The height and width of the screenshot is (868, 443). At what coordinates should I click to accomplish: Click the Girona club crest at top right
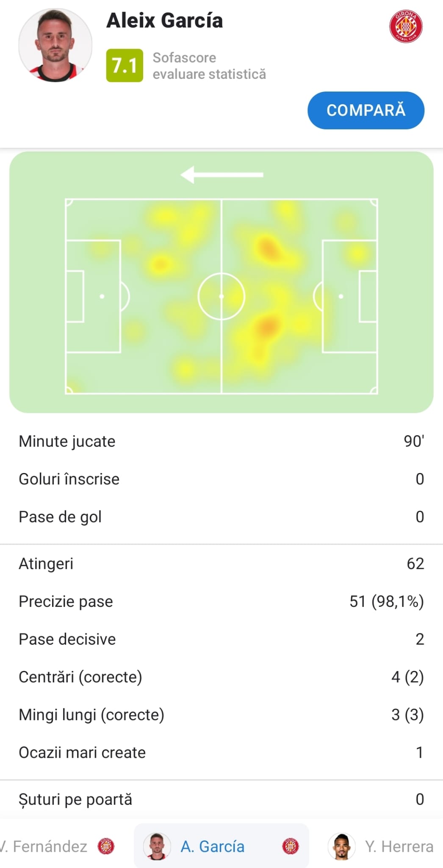pyautogui.click(x=406, y=27)
